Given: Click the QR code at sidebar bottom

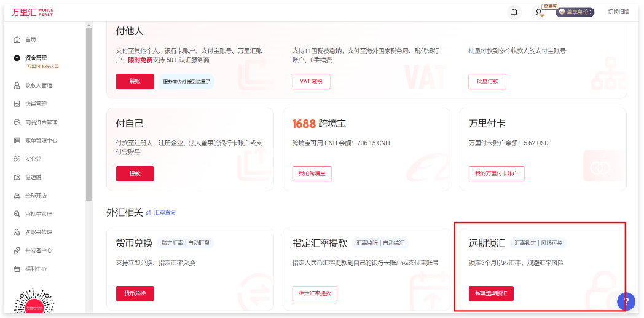Looking at the screenshot, I should coord(34,302).
